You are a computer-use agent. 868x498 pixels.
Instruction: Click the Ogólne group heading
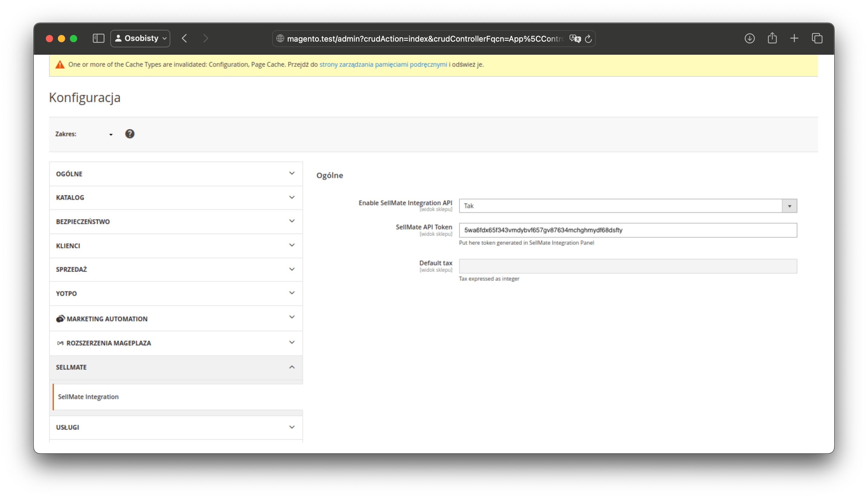click(329, 175)
